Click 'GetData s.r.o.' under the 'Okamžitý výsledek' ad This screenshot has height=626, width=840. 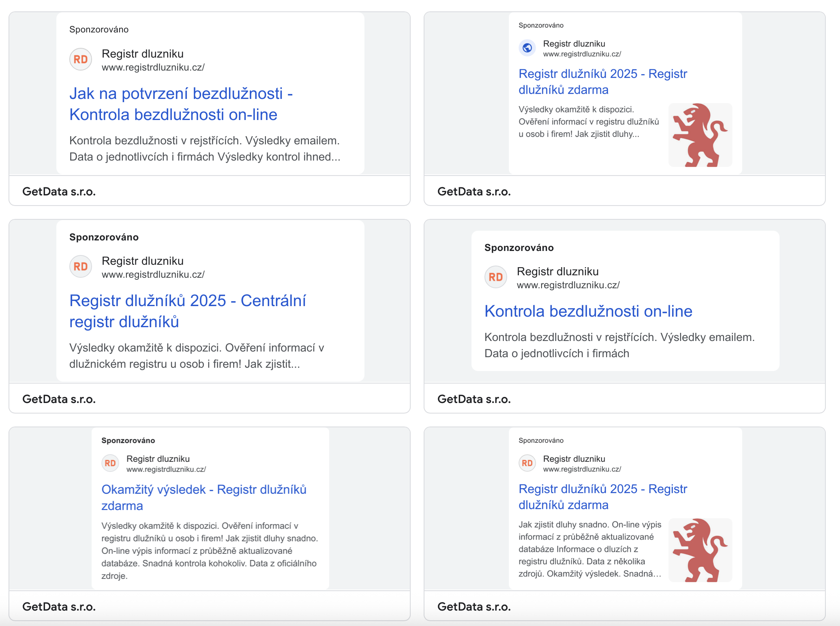59,607
